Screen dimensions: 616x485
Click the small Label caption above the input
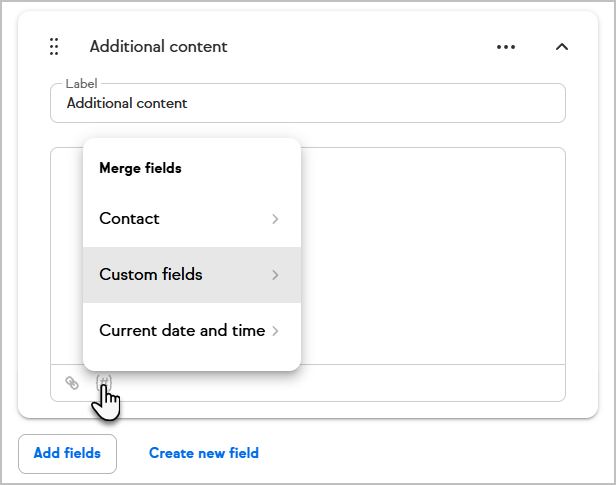coord(80,83)
